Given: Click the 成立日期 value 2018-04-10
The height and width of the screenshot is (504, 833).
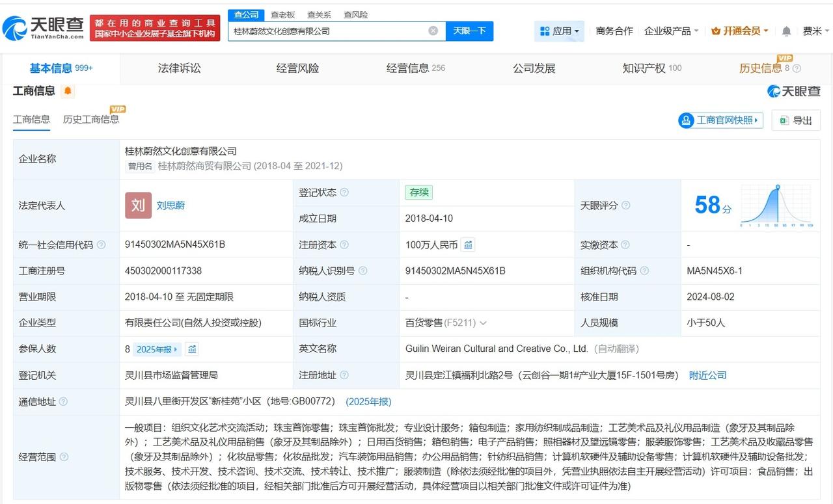Looking at the screenshot, I should [428, 219].
